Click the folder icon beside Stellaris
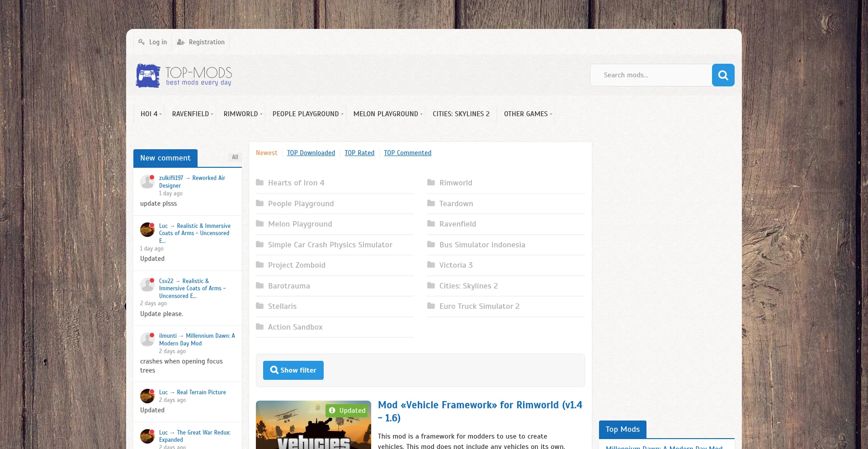 pyautogui.click(x=259, y=306)
